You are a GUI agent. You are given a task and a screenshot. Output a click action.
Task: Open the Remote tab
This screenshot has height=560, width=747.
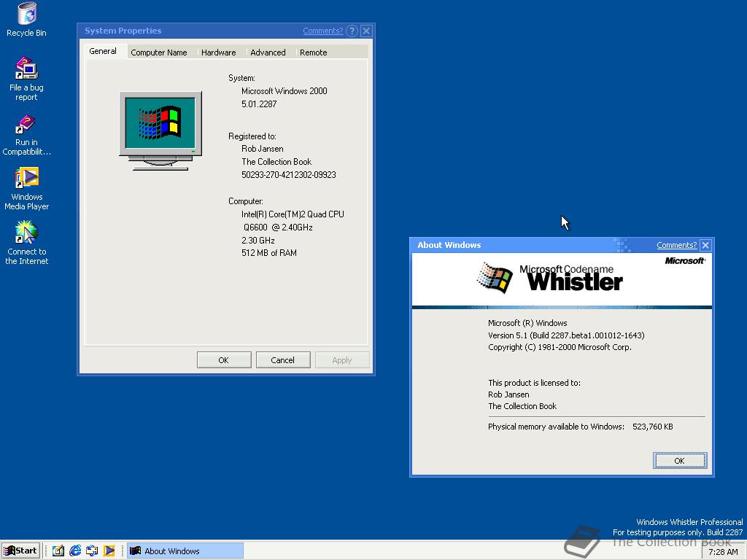point(313,52)
